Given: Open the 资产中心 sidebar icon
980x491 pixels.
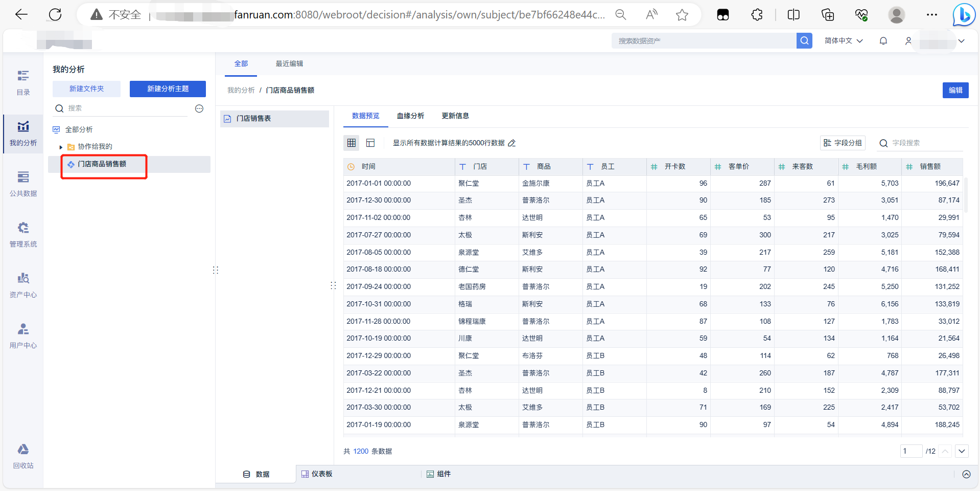Looking at the screenshot, I should [23, 285].
